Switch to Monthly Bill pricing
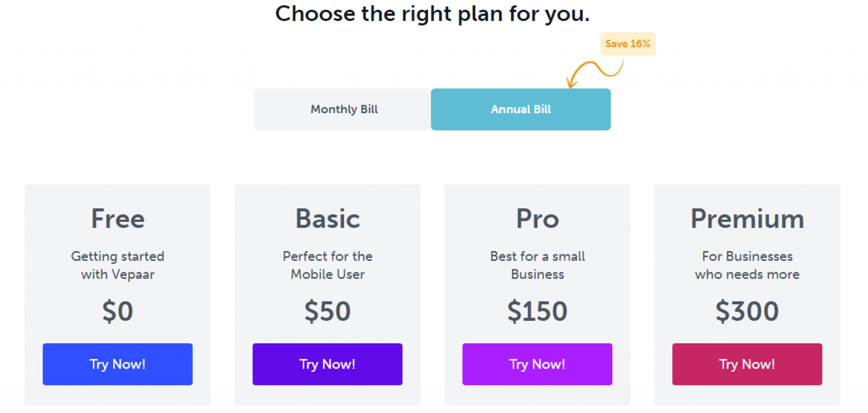 pyautogui.click(x=343, y=109)
